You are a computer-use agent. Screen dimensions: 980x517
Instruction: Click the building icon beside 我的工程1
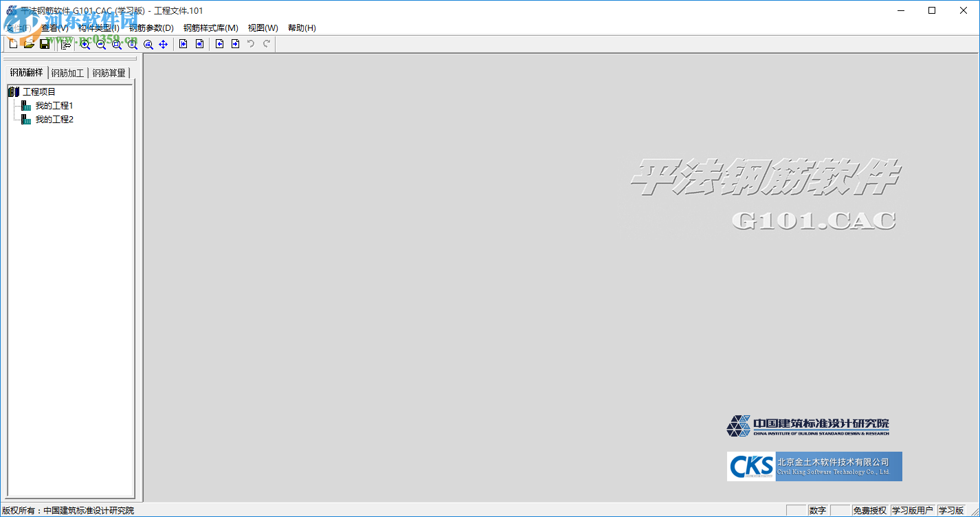point(26,106)
